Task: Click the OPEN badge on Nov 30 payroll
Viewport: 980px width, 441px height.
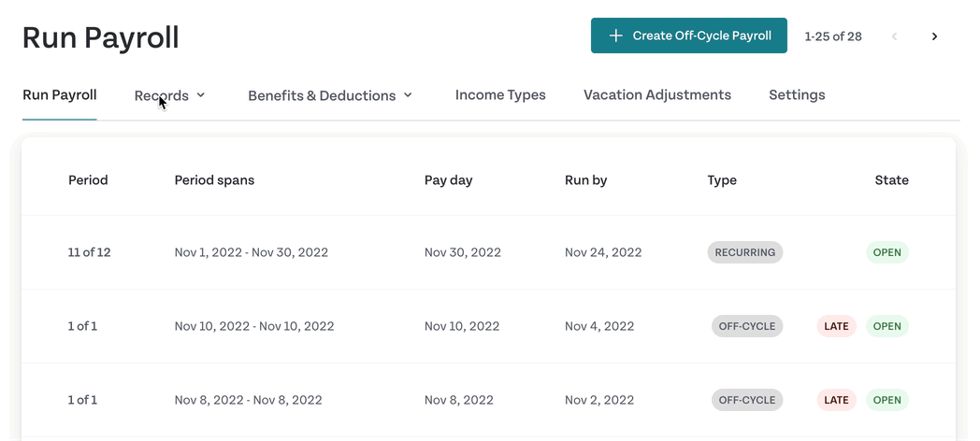Action: pyautogui.click(x=886, y=252)
